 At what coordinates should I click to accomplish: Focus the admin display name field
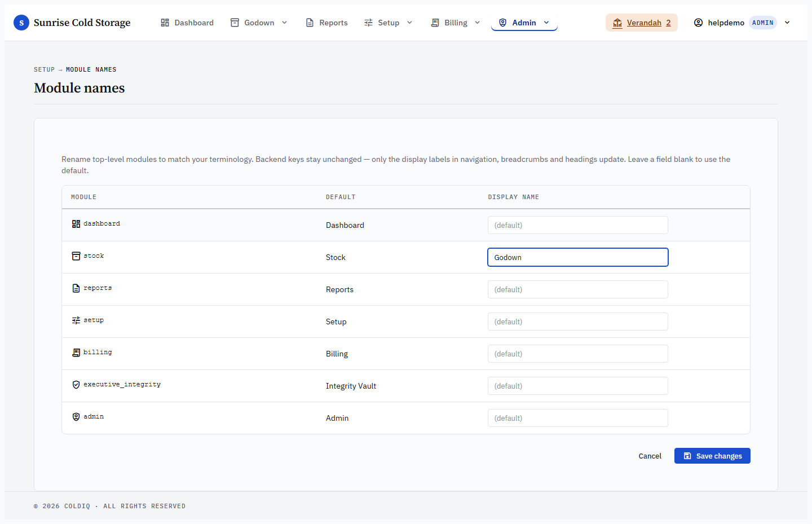pos(578,418)
